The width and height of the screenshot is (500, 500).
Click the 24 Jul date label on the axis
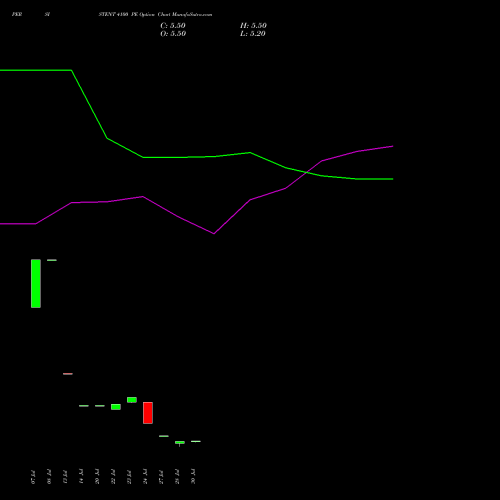[145, 477]
